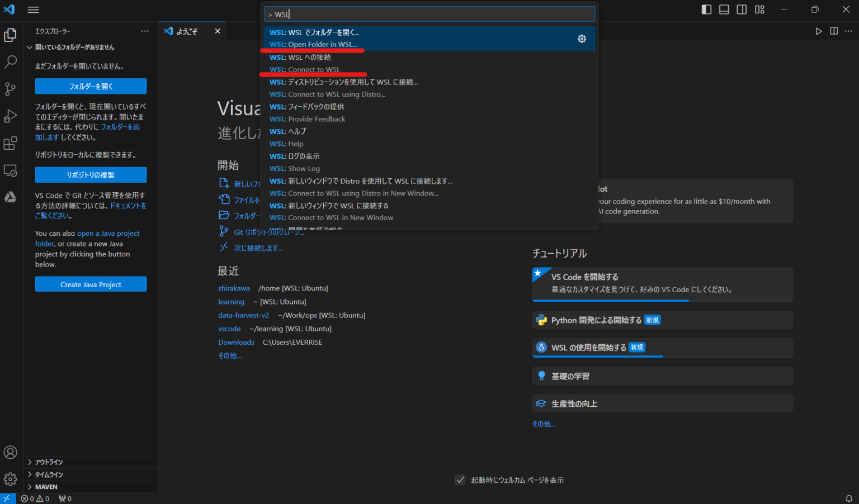Click the WSL remote indicator in the status bar

[x=7, y=498]
